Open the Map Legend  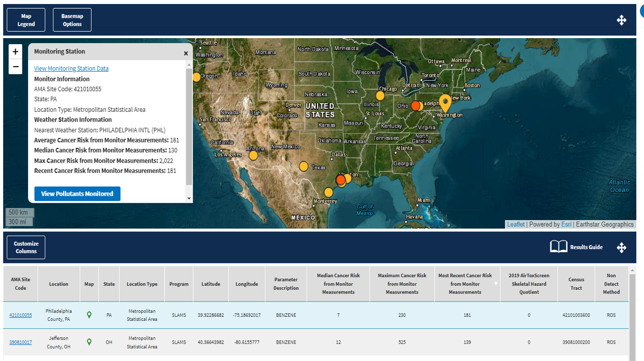click(26, 20)
